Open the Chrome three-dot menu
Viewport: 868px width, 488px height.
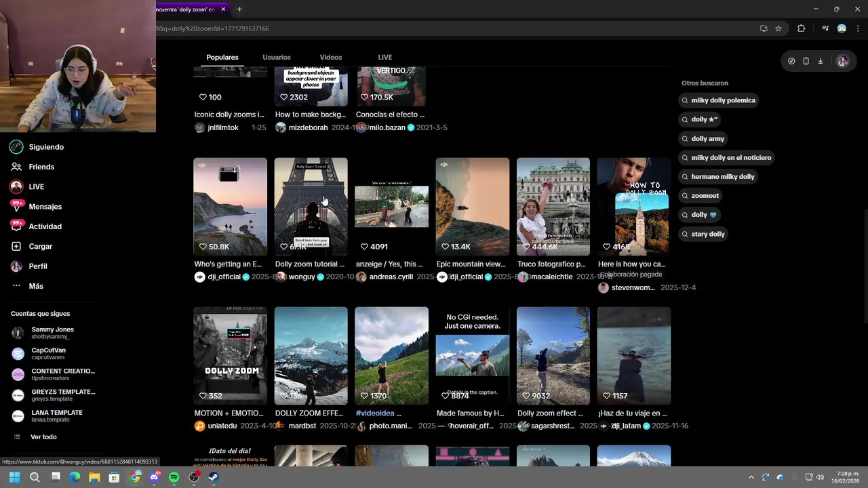tap(856, 28)
